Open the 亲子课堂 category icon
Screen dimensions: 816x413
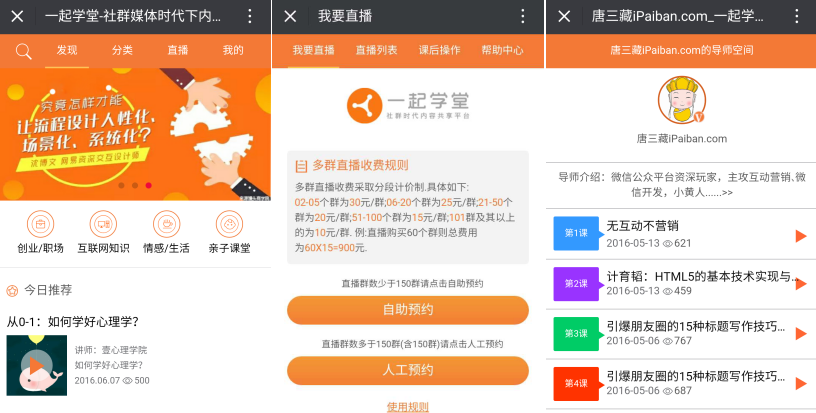tap(230, 224)
